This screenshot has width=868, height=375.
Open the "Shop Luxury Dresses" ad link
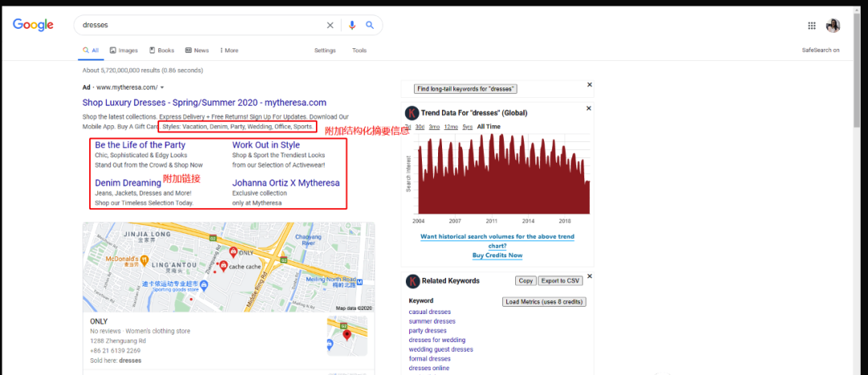click(x=204, y=103)
